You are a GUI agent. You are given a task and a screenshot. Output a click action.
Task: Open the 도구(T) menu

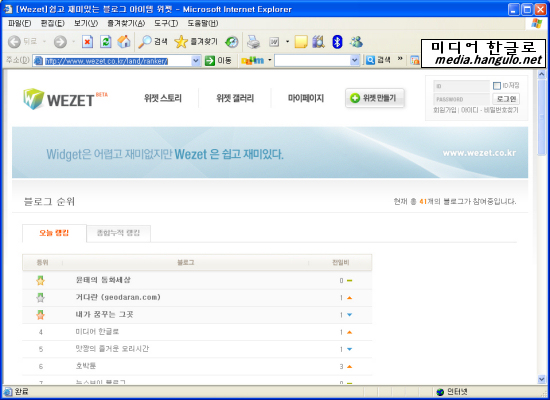(x=166, y=23)
